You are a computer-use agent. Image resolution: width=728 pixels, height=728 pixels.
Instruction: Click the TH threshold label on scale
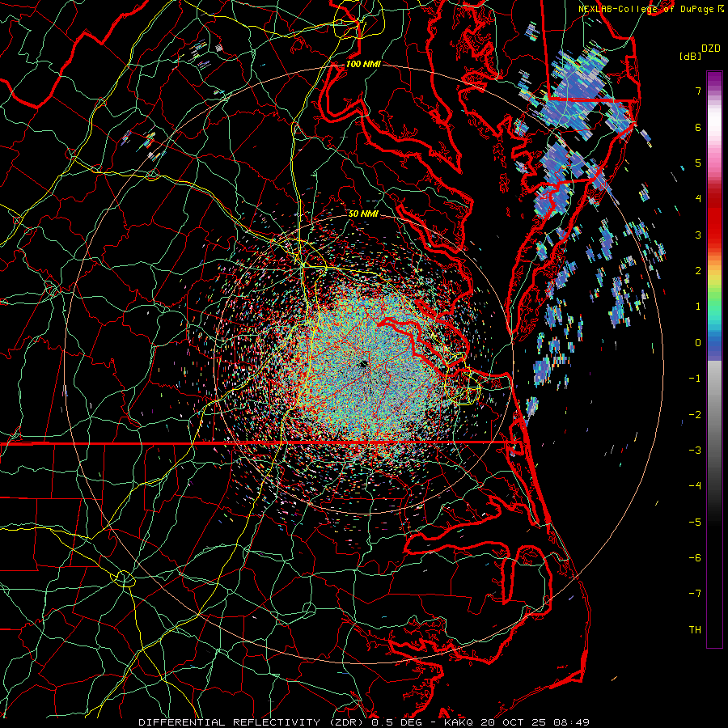pyautogui.click(x=695, y=630)
